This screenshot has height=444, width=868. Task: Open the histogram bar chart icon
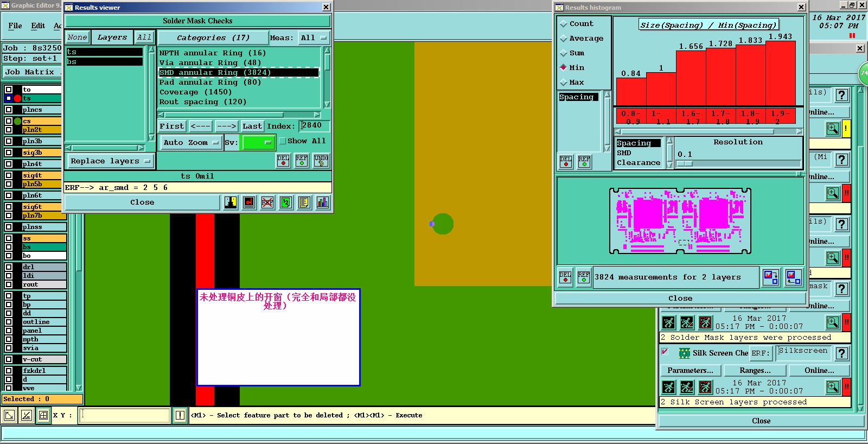(323, 202)
